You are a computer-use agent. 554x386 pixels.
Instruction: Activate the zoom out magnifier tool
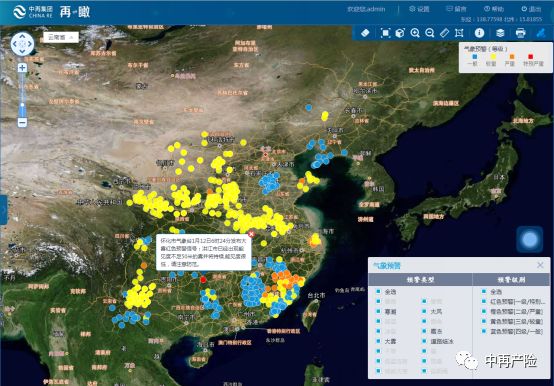(430, 33)
